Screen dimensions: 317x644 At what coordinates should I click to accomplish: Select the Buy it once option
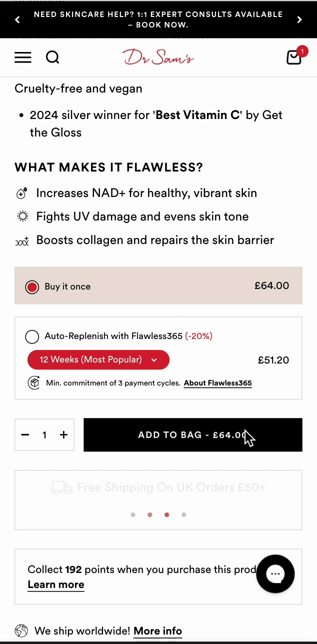(32, 287)
